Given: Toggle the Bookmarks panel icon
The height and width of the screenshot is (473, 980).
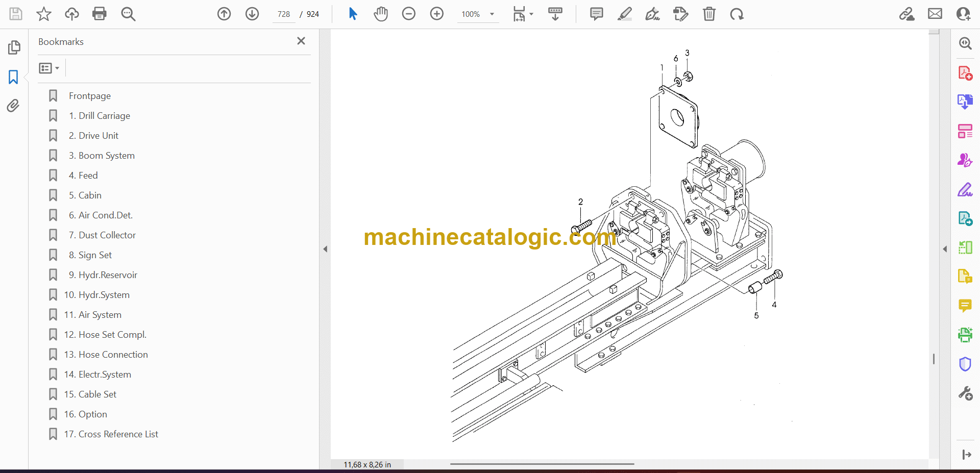Looking at the screenshot, I should tap(13, 77).
